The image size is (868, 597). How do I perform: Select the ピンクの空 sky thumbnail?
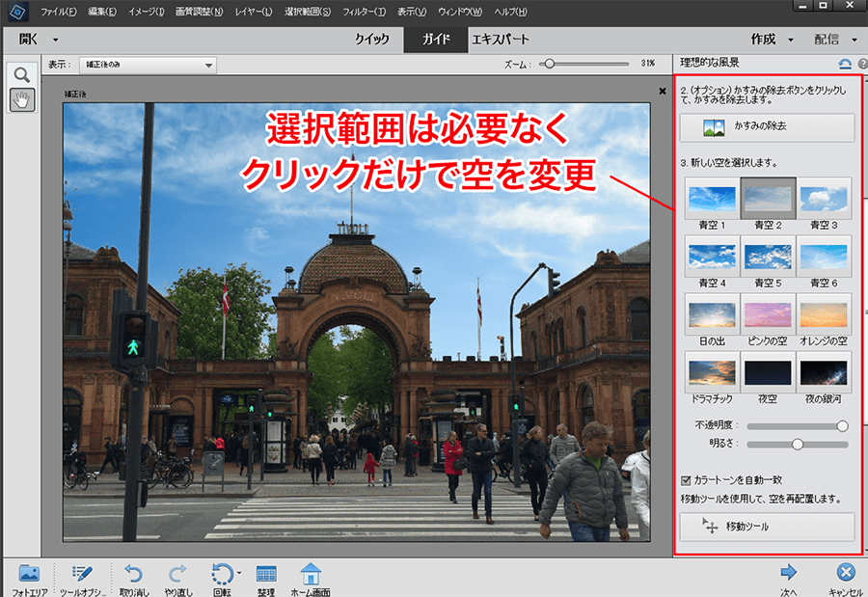click(x=768, y=314)
